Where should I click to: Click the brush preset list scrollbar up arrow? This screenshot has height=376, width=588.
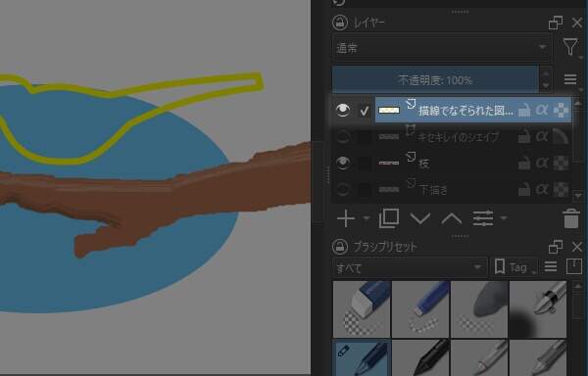click(578, 287)
